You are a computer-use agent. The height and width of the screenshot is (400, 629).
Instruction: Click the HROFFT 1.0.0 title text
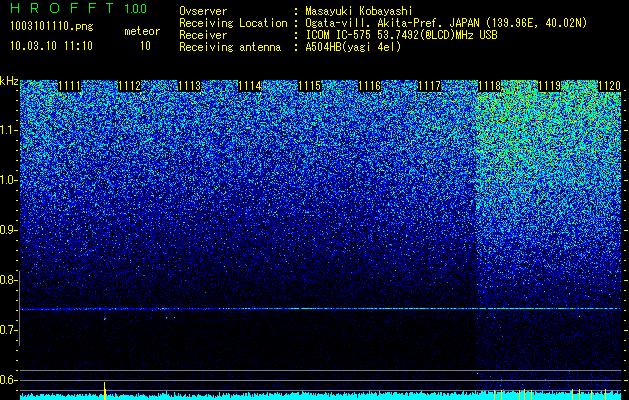(x=78, y=8)
